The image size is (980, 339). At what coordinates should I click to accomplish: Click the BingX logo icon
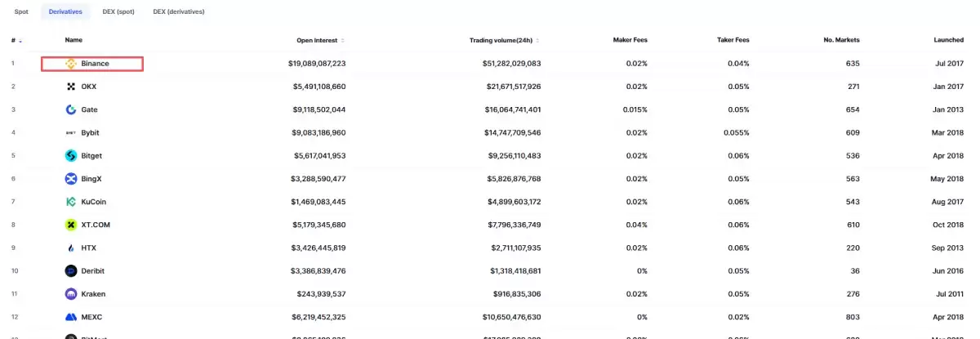(71, 179)
